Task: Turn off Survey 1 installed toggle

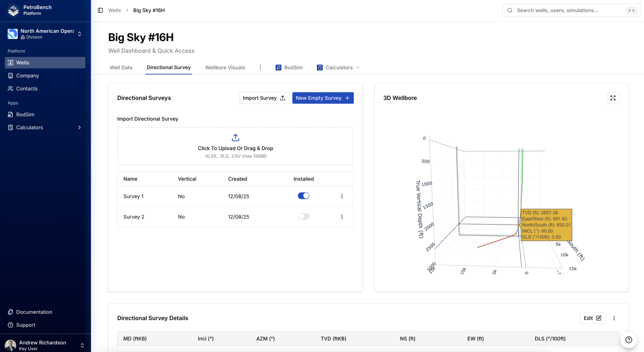Action: click(304, 196)
